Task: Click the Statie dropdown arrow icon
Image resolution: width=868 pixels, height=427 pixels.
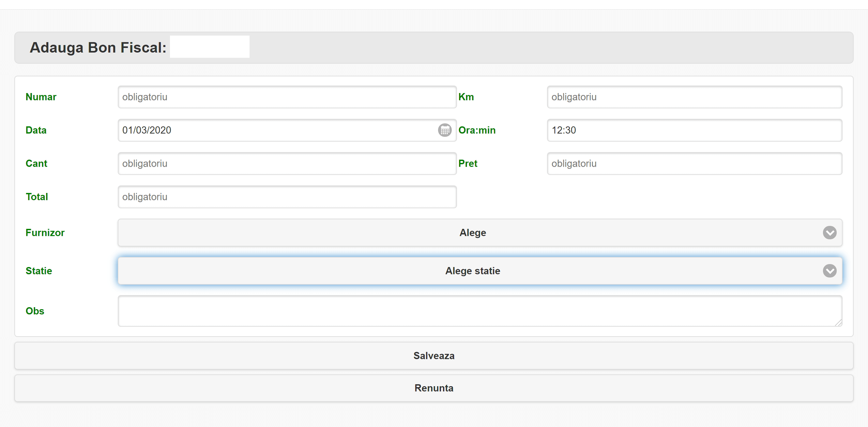Action: pyautogui.click(x=829, y=271)
